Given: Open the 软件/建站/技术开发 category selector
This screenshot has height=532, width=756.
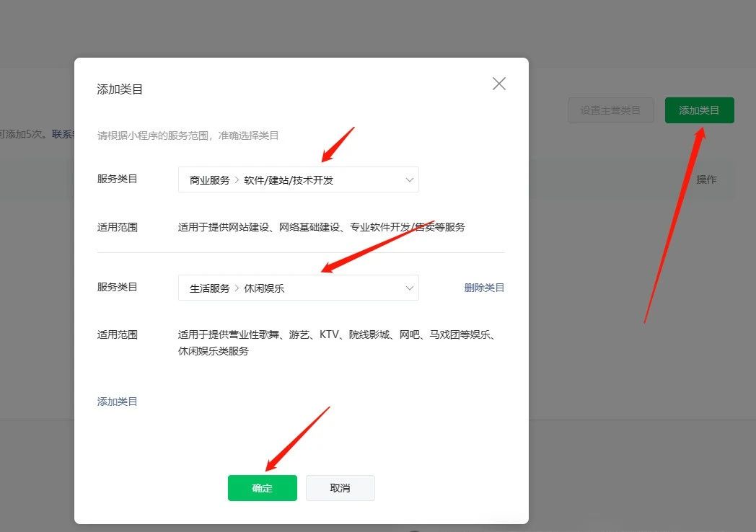Looking at the screenshot, I should point(289,180).
